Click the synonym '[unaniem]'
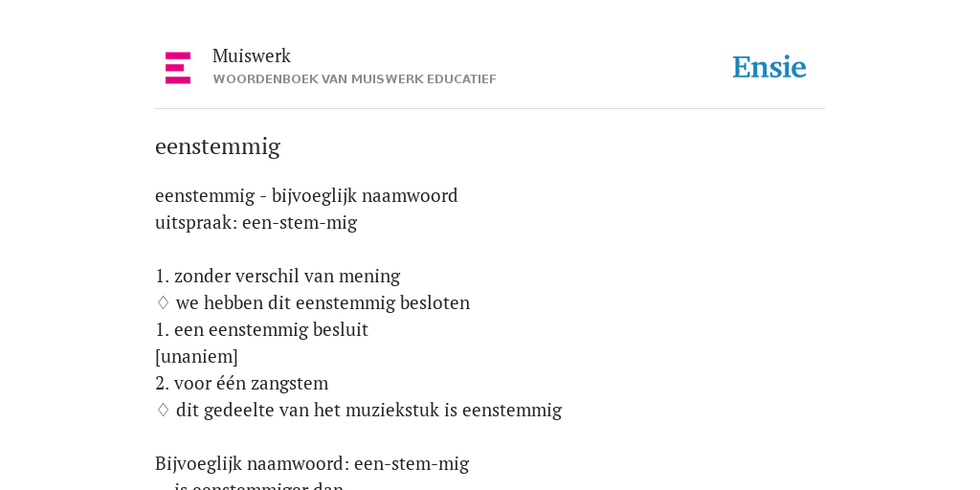Viewport: 980px width, 490px height. tap(196, 357)
